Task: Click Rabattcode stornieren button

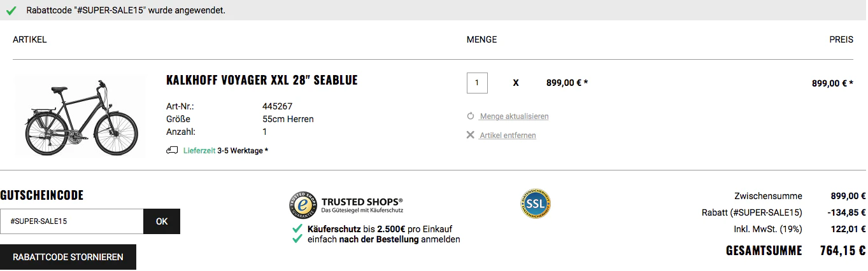Action: pos(68,257)
